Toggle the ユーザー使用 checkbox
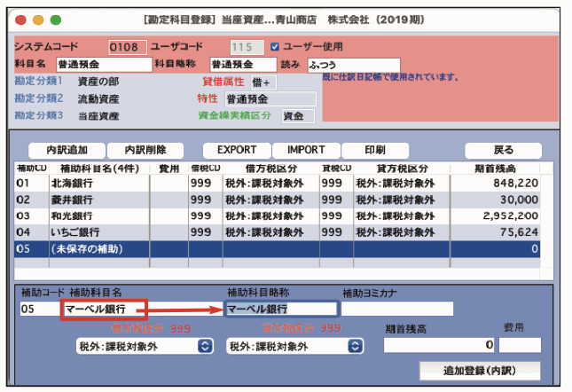 click(x=275, y=47)
